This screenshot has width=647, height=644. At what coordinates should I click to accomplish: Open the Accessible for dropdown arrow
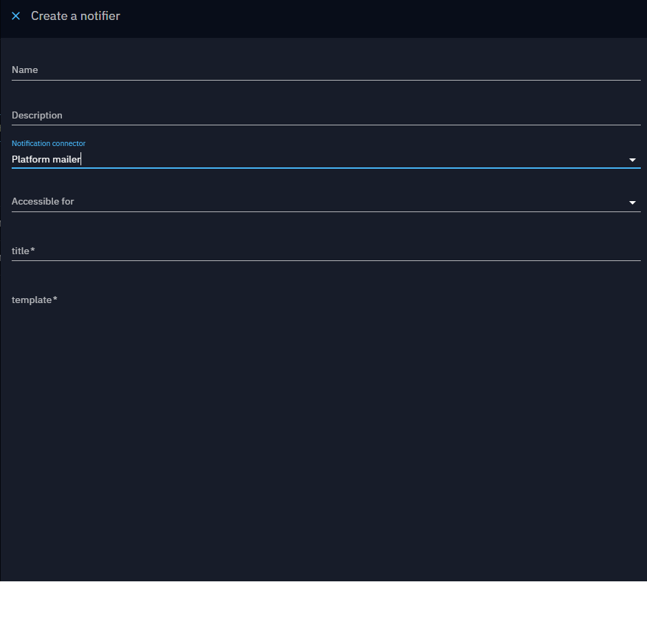pyautogui.click(x=632, y=202)
